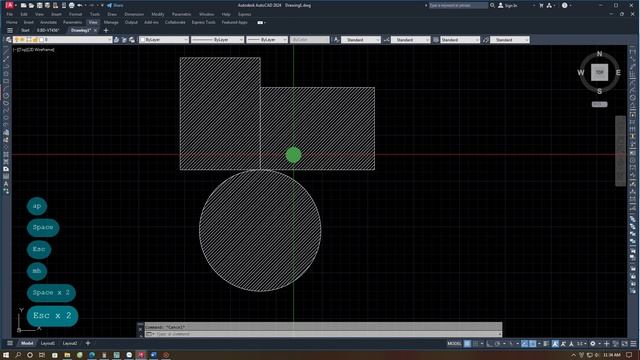Viewport: 640px width, 360px height.
Task: Click the E direction on ViewCube compass
Action: click(x=618, y=72)
